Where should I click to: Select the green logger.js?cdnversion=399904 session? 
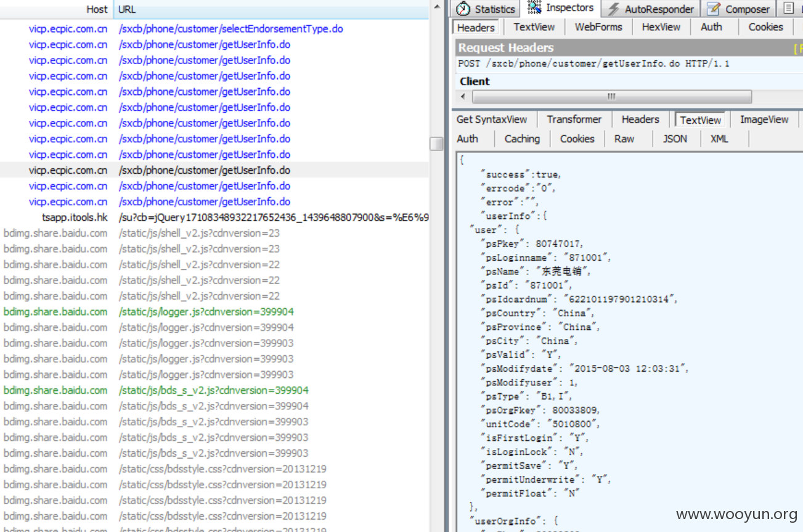click(x=214, y=312)
